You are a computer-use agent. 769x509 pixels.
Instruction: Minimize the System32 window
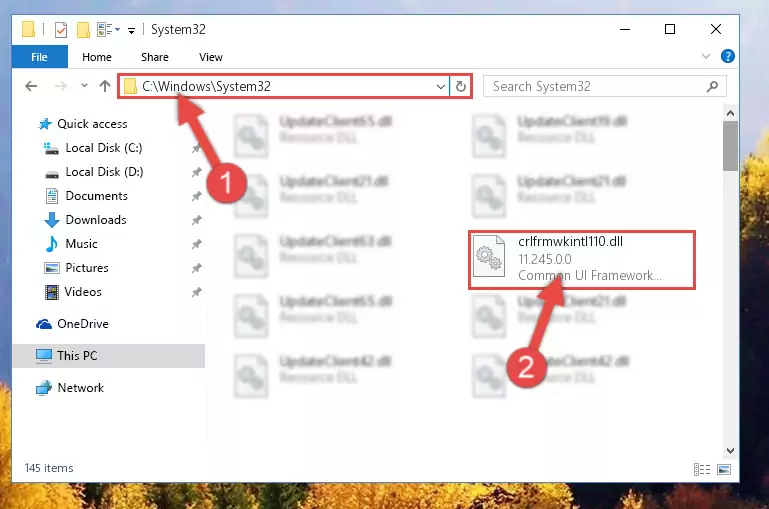(x=625, y=29)
